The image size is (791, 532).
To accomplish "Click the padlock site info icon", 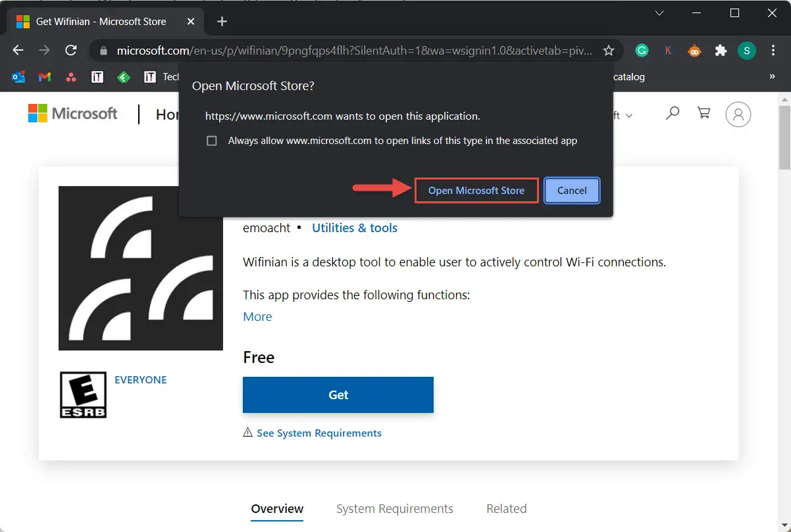I will point(103,51).
